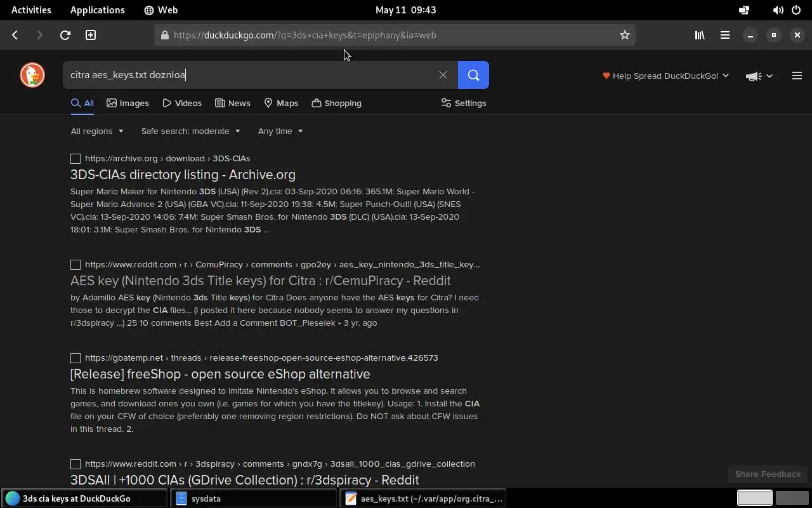Screen dimensions: 812x508
Task: Tick checkbox beside 3dspiracy reddit result
Action: pyautogui.click(x=75, y=464)
